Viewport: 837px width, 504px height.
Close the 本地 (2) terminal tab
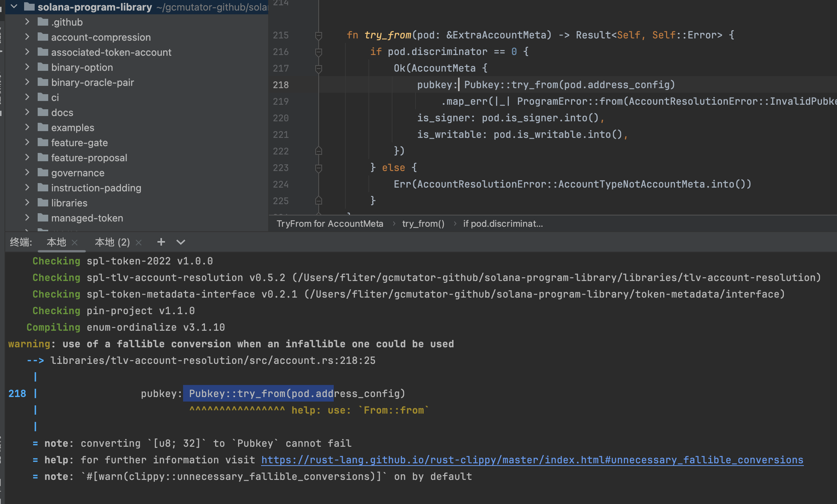coord(139,243)
